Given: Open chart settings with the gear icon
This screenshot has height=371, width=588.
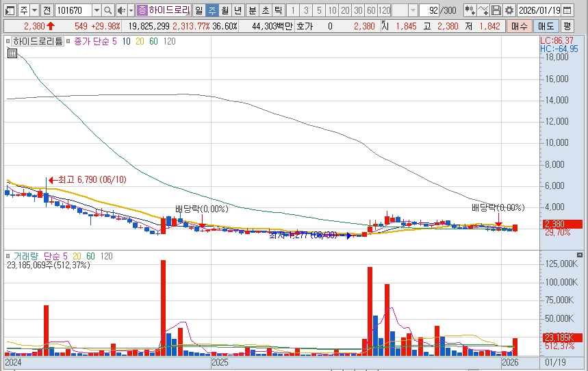Looking at the screenshot, I should click(x=509, y=10).
